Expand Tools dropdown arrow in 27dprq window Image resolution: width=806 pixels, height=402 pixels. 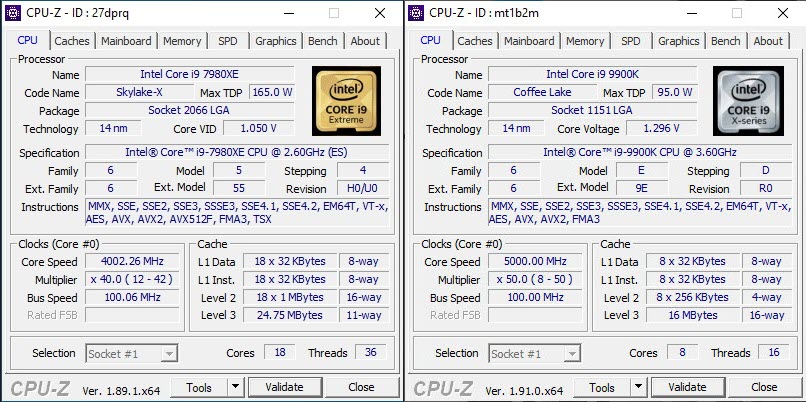[x=236, y=387]
